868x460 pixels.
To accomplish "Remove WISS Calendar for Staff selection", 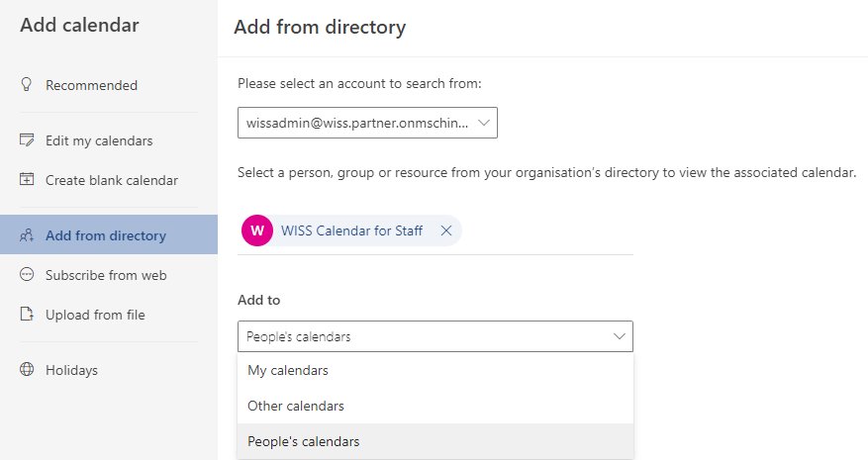I will click(x=446, y=230).
